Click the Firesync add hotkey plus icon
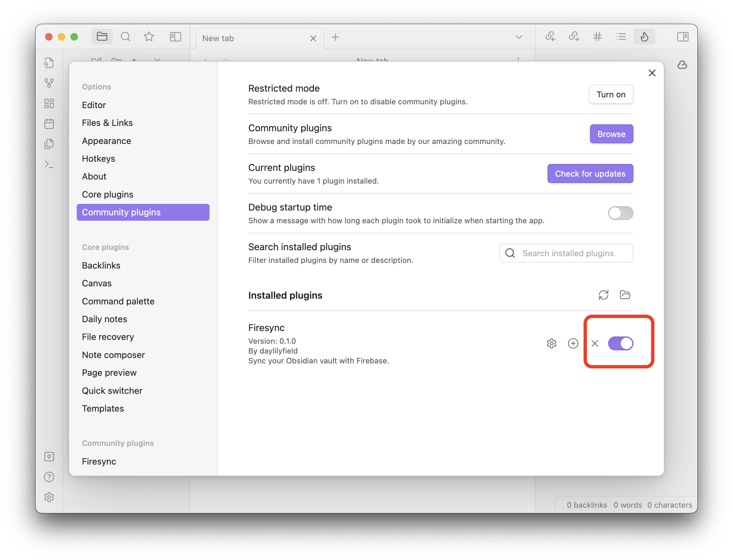 (573, 343)
